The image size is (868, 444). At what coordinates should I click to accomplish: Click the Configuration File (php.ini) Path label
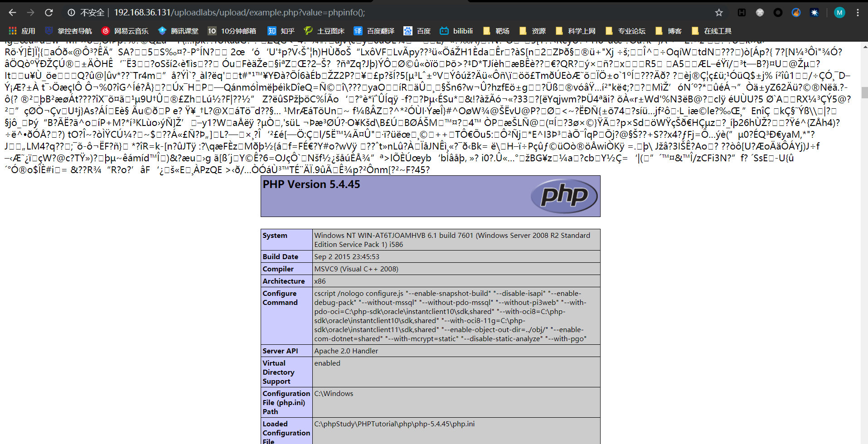(286, 402)
